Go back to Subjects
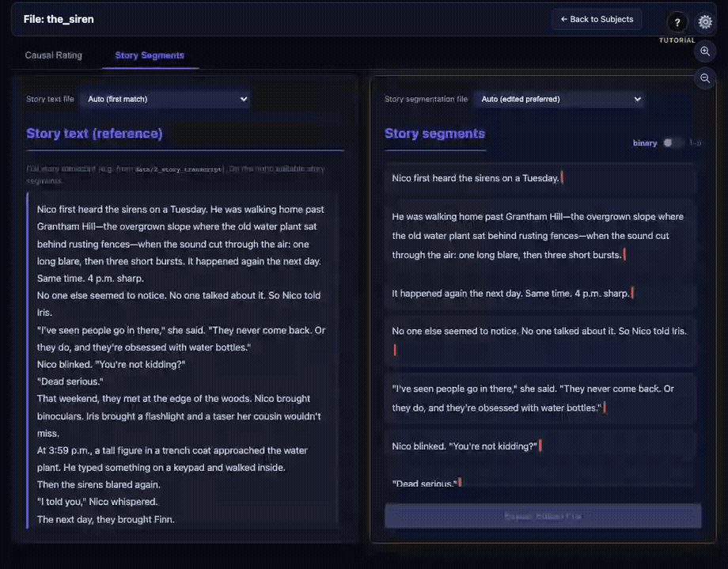Image resolution: width=728 pixels, height=569 pixels. pos(597,19)
